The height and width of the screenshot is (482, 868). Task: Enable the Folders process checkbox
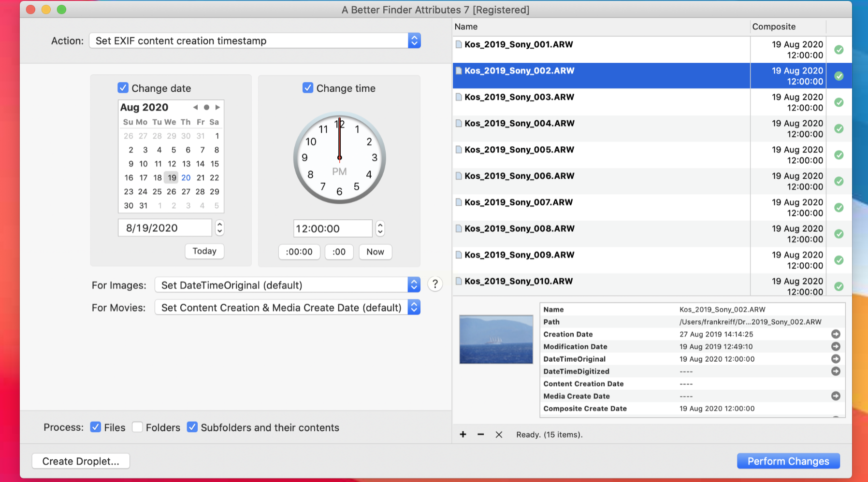(x=137, y=427)
